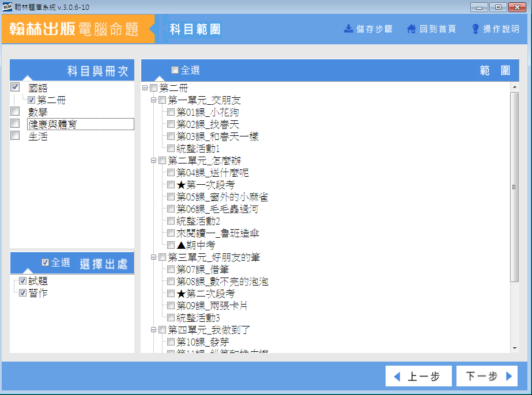This screenshot has height=395, width=532.
Task: Check the 健康與體育 checkbox
Action: (x=15, y=123)
